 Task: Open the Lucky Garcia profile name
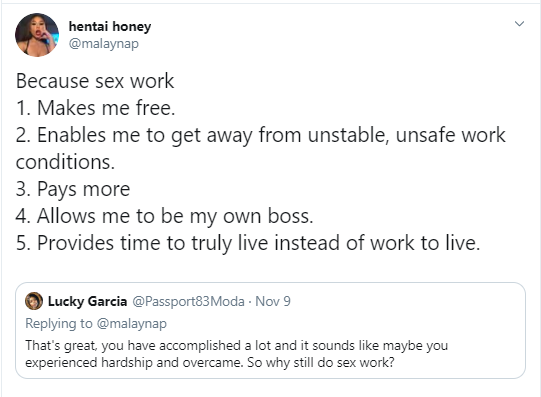(x=87, y=301)
